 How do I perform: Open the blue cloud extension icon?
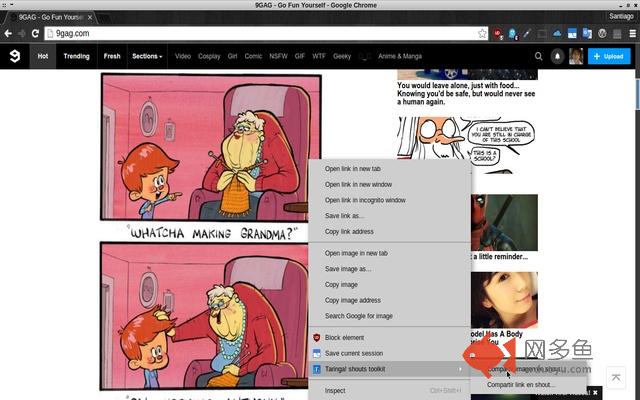[557, 33]
